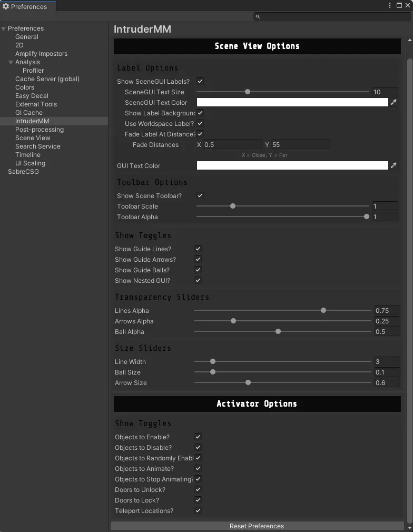Uncheck Show Guide Lines
This screenshot has width=413, height=532.
tap(198, 249)
